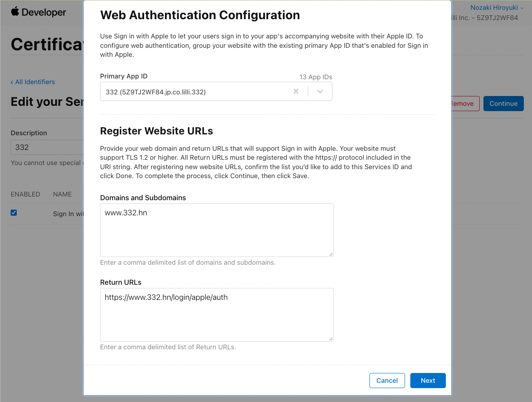Image resolution: width=532 pixels, height=402 pixels.
Task: Toggle the Sign In with Apple checkbox
Action: click(x=14, y=212)
